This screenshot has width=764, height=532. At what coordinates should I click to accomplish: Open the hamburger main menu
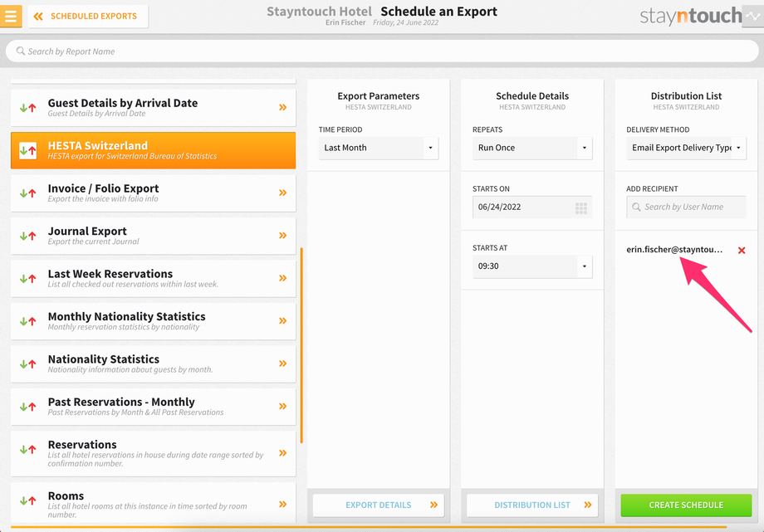pyautogui.click(x=11, y=16)
